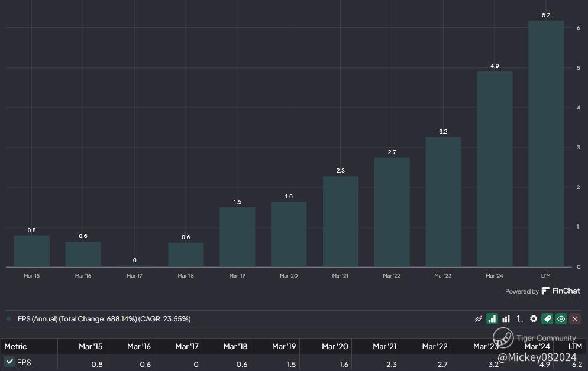The height and width of the screenshot is (371, 588).
Task: Click the EPS series color dot
Action: point(9,319)
